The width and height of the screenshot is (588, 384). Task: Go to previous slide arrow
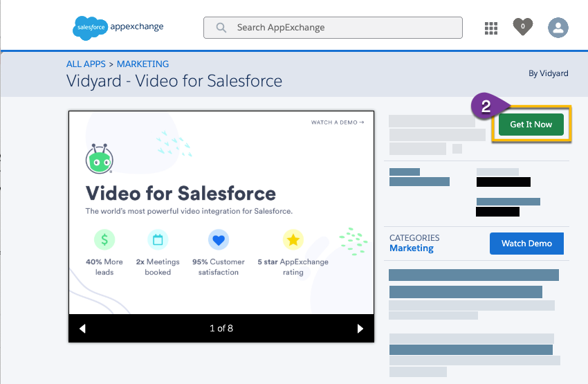(82, 329)
